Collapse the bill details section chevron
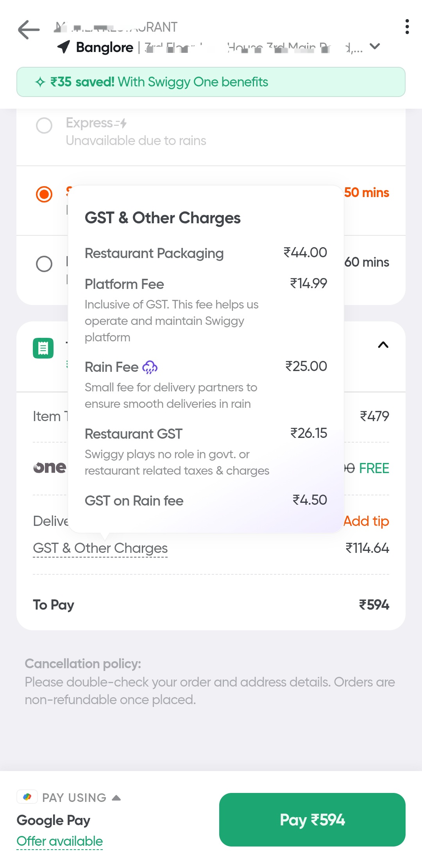 pos(383,345)
